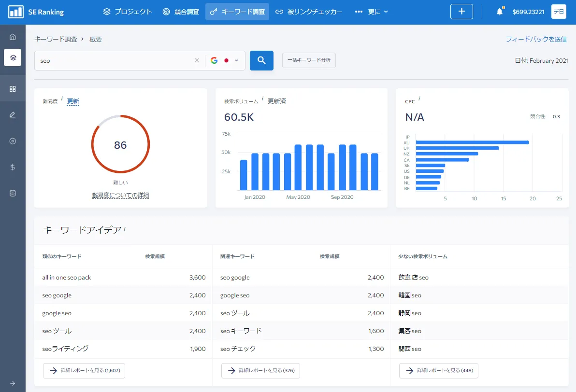Open the home icon in sidebar
576x392 pixels.
[x=13, y=37]
